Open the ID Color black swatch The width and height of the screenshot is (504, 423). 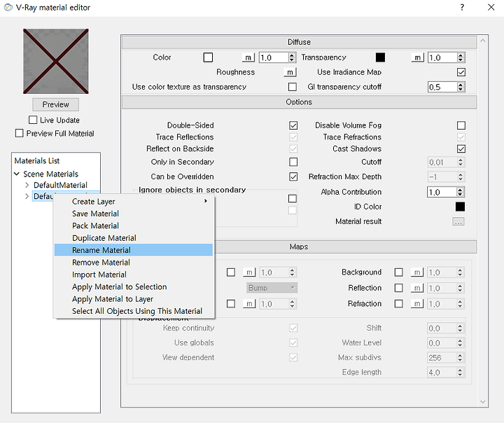(460, 207)
